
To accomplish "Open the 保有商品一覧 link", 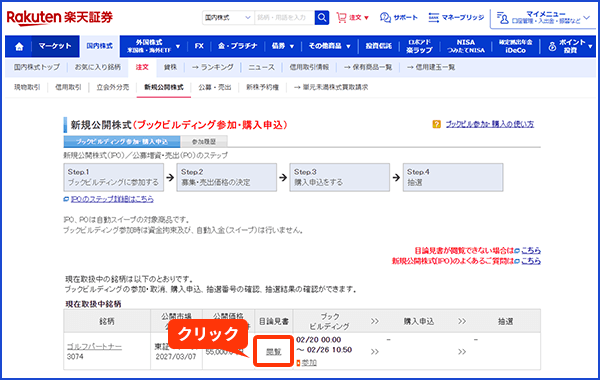I will click(368, 67).
